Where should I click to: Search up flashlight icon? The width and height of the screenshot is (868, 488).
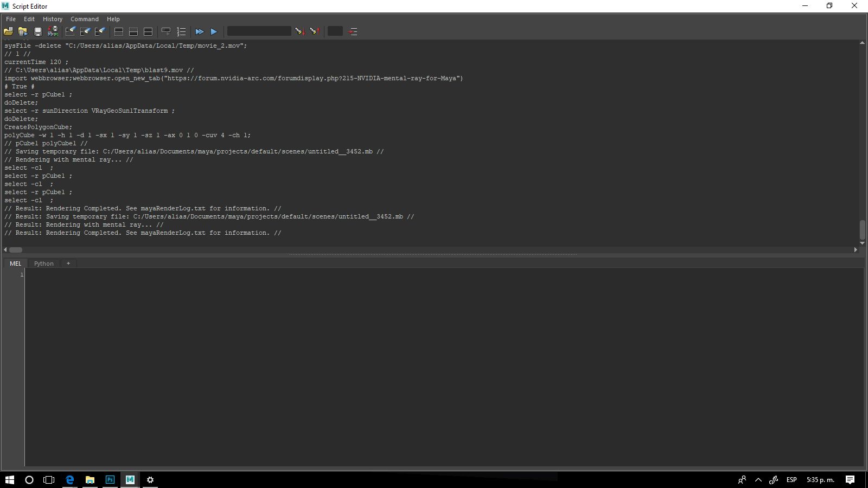click(x=315, y=31)
